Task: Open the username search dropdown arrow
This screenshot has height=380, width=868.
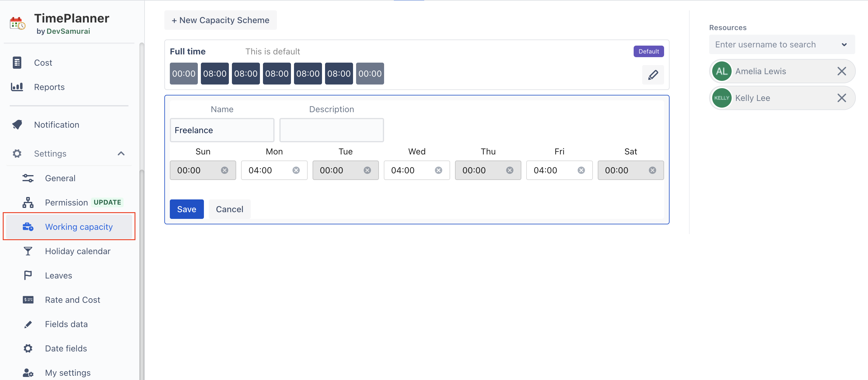Action: point(844,44)
